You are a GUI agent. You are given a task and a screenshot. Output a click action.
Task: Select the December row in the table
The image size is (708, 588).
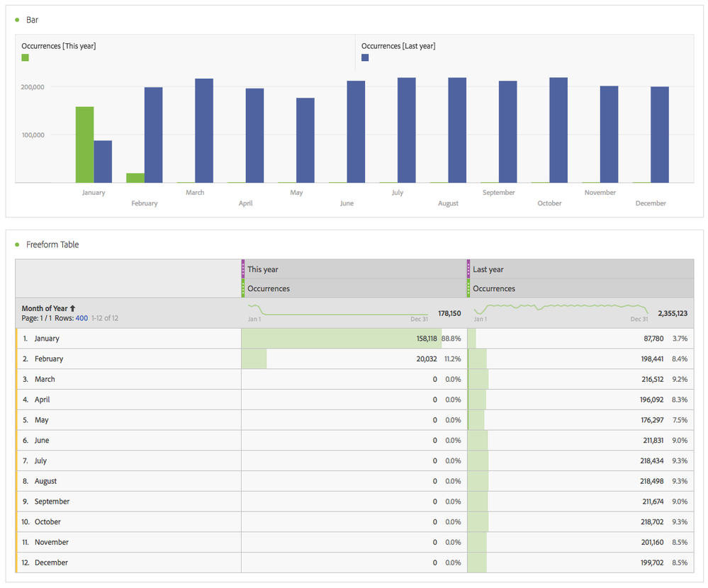pyautogui.click(x=51, y=562)
